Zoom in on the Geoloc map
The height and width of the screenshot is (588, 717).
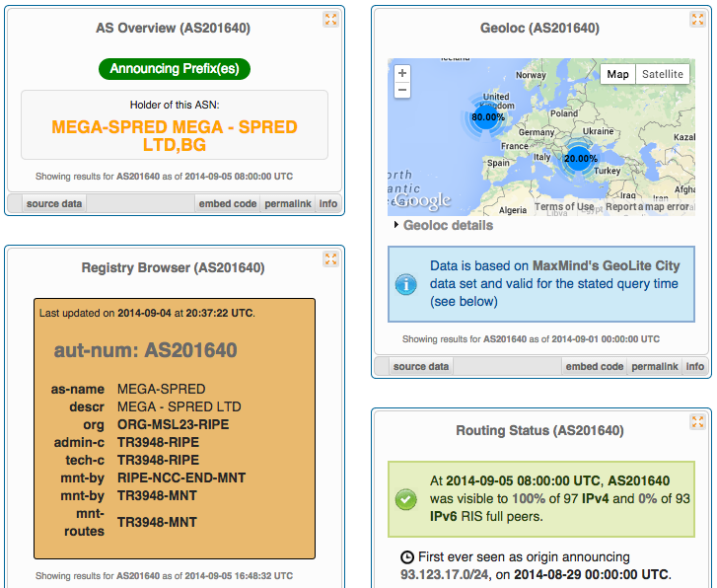coord(402,73)
